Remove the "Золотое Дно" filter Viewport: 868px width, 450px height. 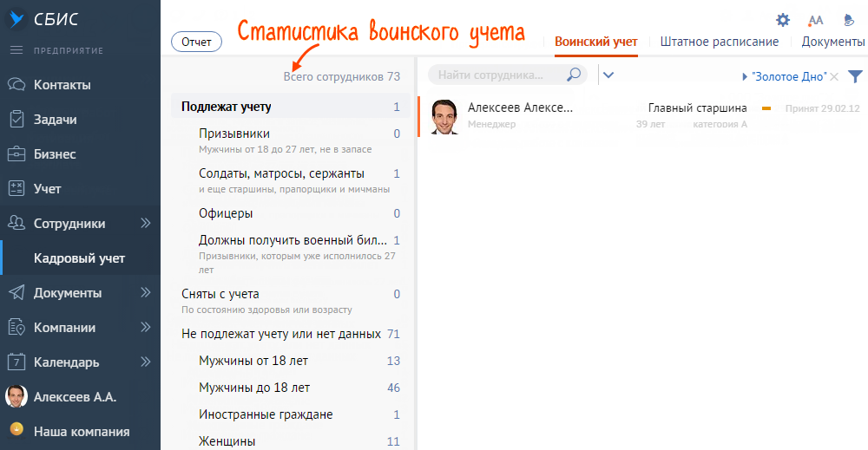pyautogui.click(x=835, y=77)
